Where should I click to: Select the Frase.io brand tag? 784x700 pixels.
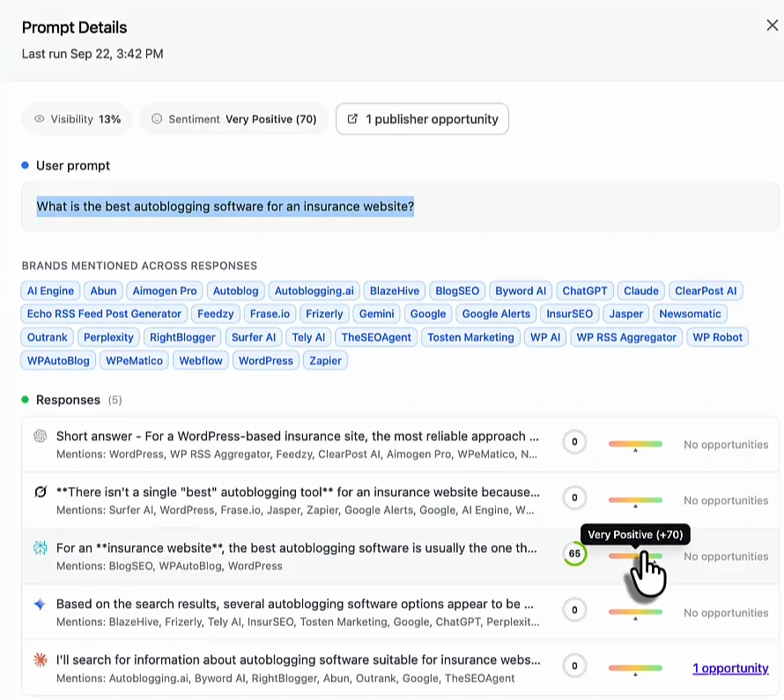point(270,313)
